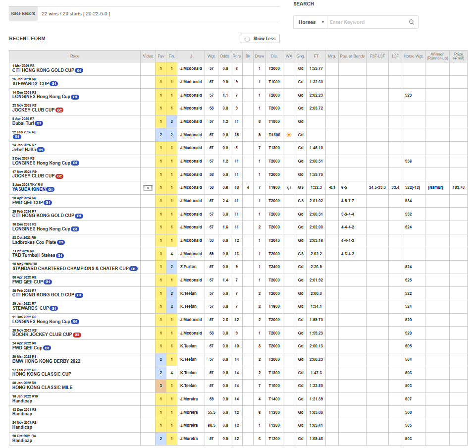The height and width of the screenshot is (448, 476).
Task: Click the G1 badge beside Ladbrokes Cox Plate
Action: (61, 242)
